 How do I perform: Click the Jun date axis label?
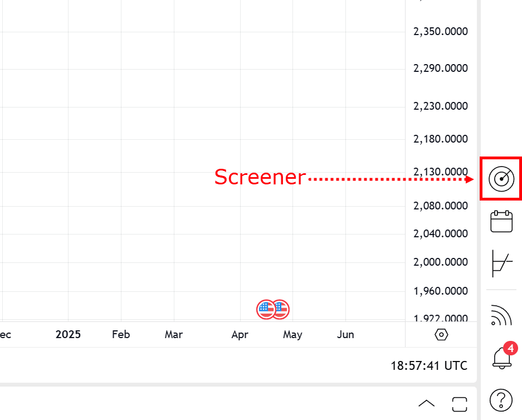click(x=345, y=334)
